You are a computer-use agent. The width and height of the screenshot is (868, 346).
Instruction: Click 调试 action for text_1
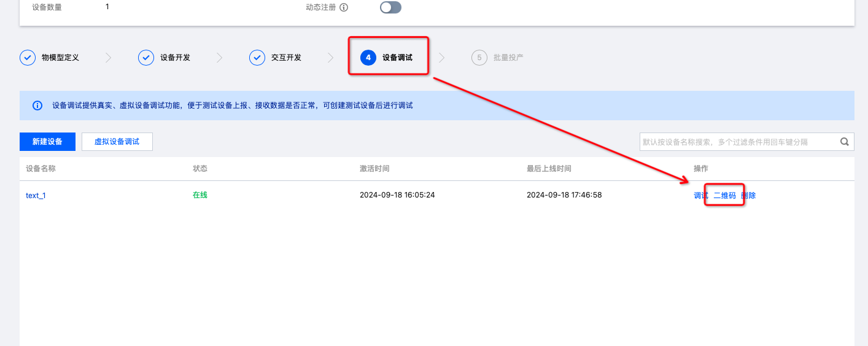click(x=700, y=196)
